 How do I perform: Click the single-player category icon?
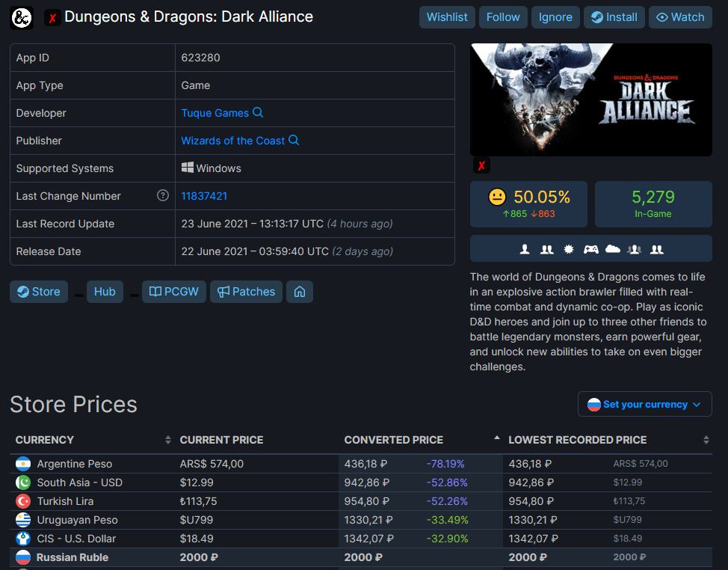coord(525,249)
